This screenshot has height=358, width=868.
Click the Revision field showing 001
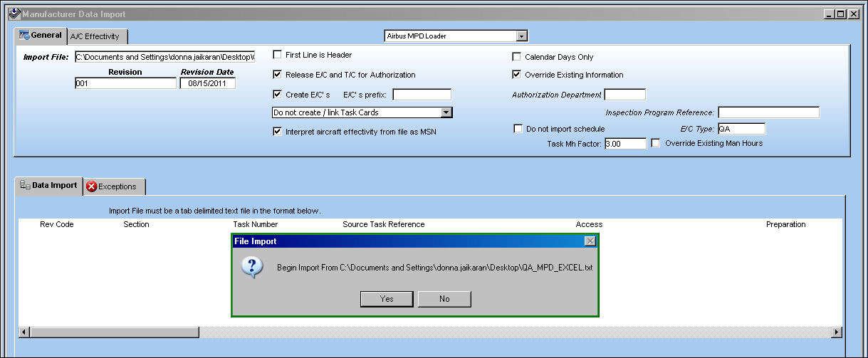tap(125, 83)
